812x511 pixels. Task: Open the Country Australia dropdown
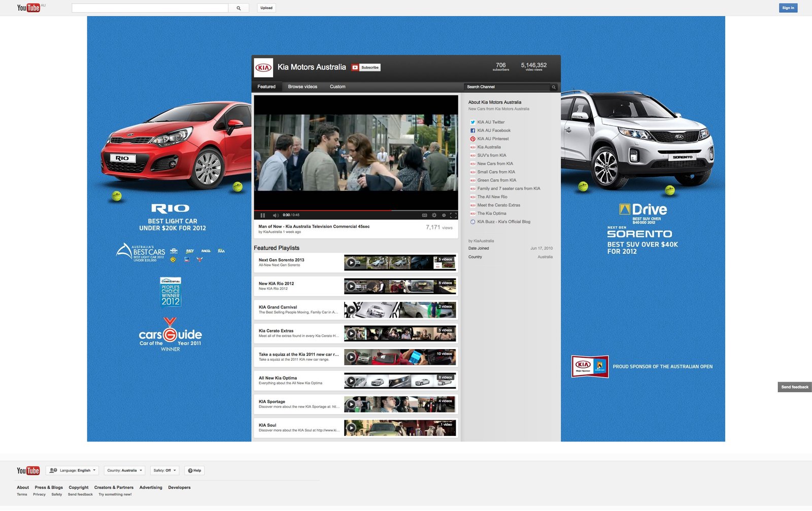(x=124, y=470)
